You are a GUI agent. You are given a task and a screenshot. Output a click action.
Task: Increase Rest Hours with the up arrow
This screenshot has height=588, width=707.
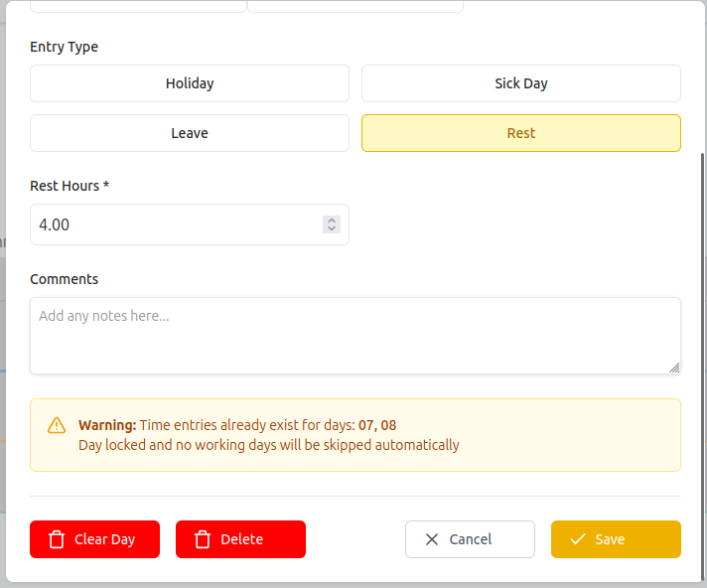[332, 220]
